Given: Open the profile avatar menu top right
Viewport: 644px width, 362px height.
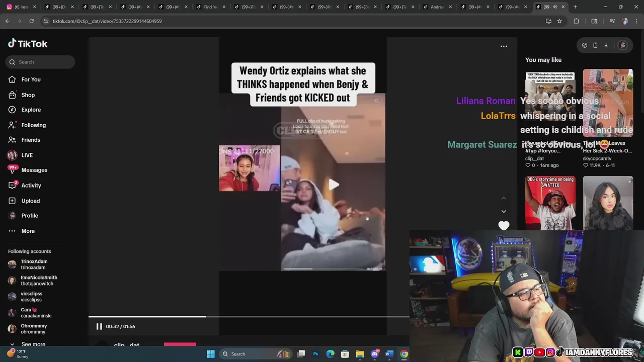Looking at the screenshot, I should [622, 45].
